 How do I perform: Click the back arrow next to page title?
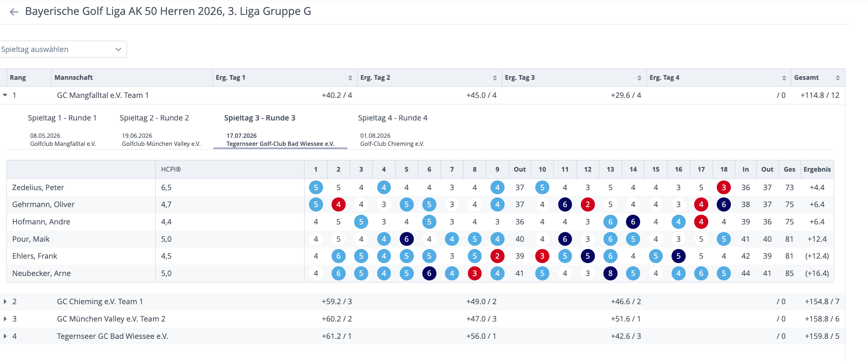14,12
